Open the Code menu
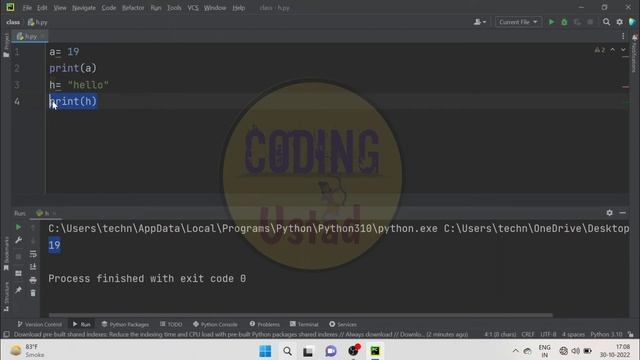The height and width of the screenshot is (360, 640). tap(109, 8)
